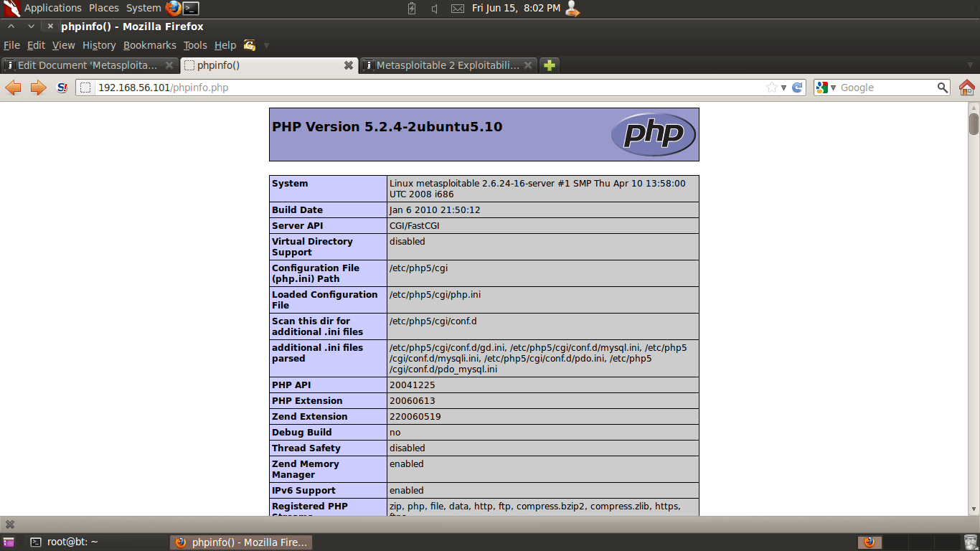Click the browser forward arrow button

pyautogui.click(x=38, y=88)
